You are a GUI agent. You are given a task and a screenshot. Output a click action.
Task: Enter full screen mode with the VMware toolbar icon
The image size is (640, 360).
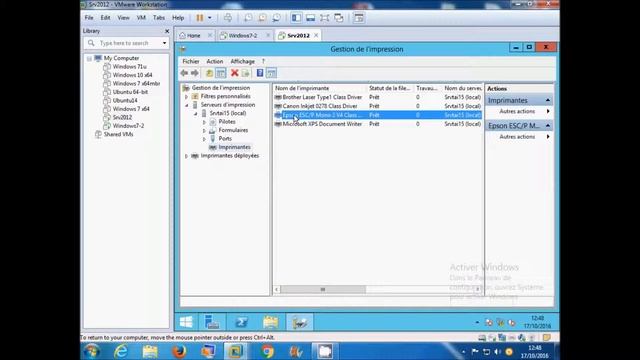[324, 18]
